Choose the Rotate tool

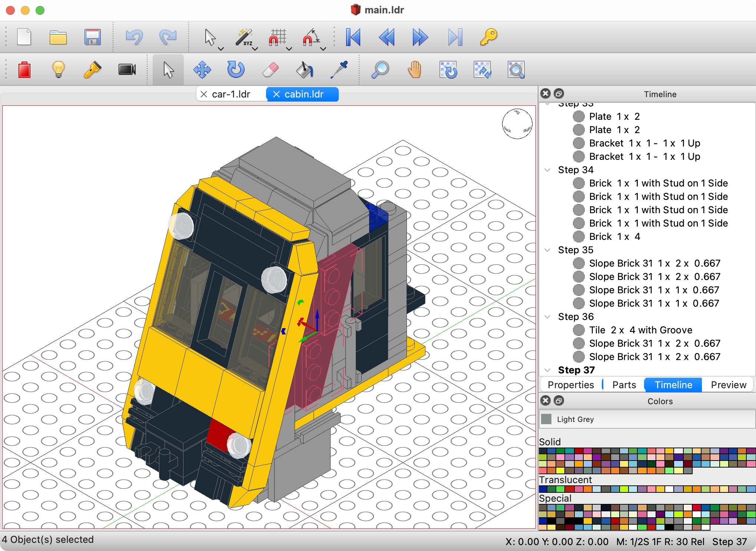tap(236, 70)
